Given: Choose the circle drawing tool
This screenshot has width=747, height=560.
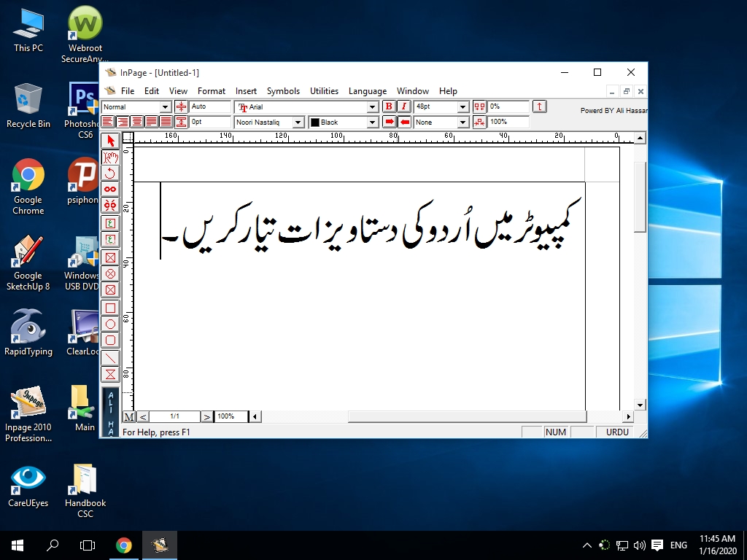Looking at the screenshot, I should tap(110, 324).
